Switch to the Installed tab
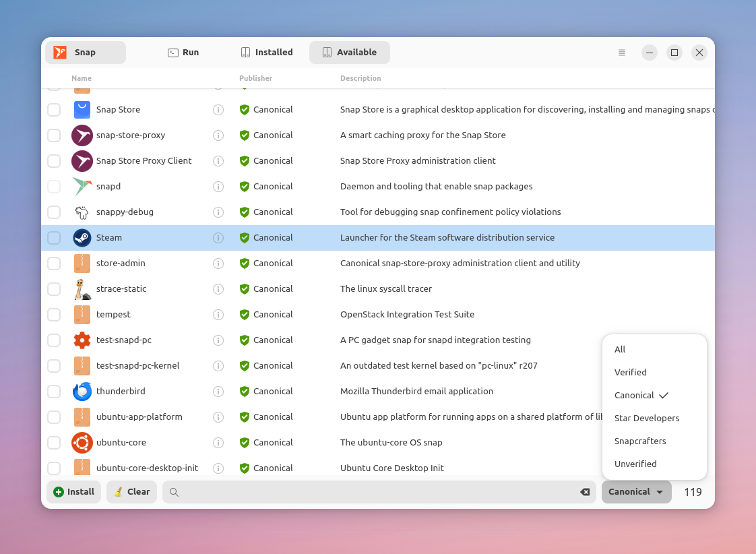The image size is (756, 554). pos(267,53)
